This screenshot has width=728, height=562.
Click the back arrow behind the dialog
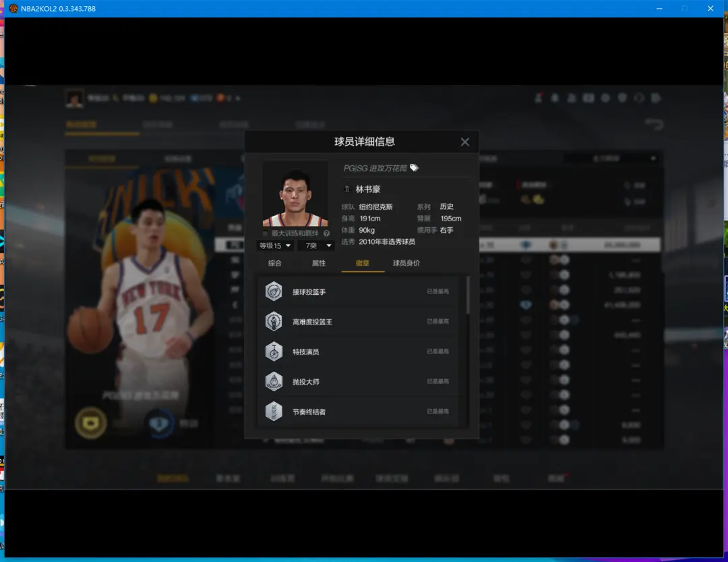click(654, 124)
